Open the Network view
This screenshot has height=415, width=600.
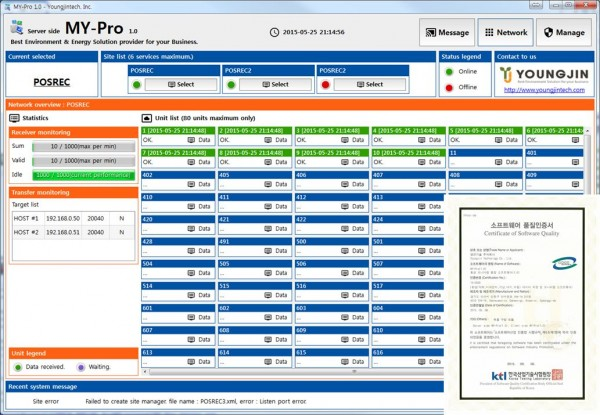[x=505, y=33]
